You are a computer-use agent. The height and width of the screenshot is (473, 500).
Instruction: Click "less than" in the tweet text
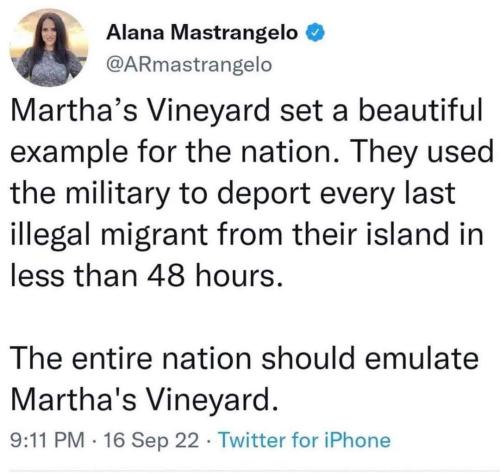[74, 276]
